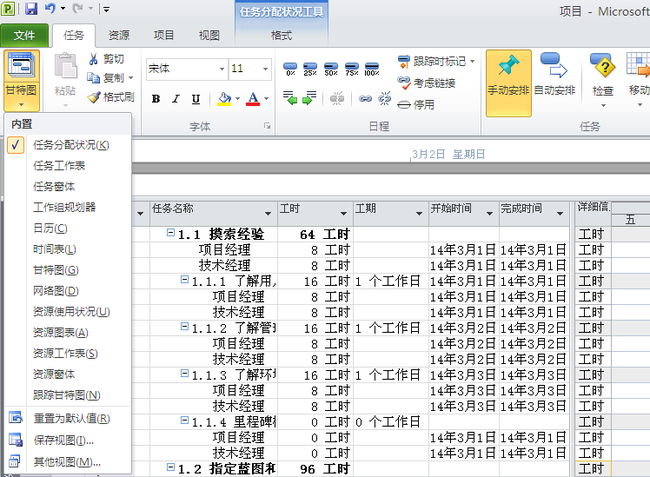Collapse the 1.1 摸索经验 task outline
650x477 pixels.
click(x=170, y=232)
